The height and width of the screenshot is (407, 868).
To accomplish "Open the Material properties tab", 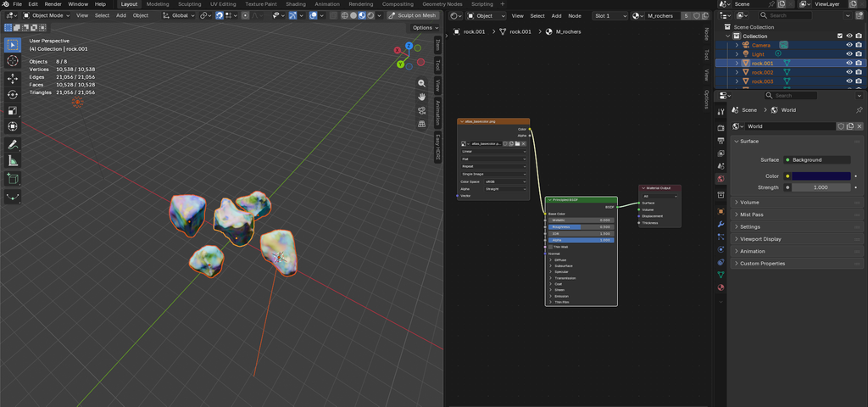I will pyautogui.click(x=721, y=287).
